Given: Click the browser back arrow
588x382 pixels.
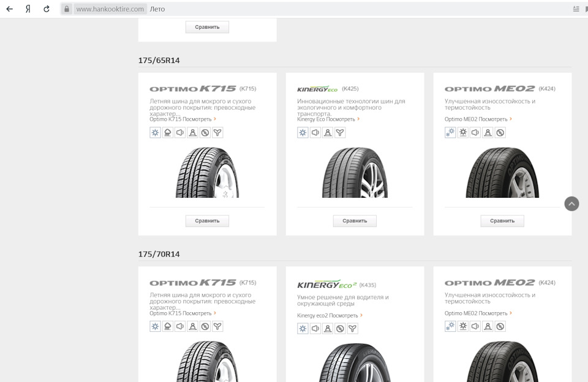Looking at the screenshot, I should pos(9,9).
